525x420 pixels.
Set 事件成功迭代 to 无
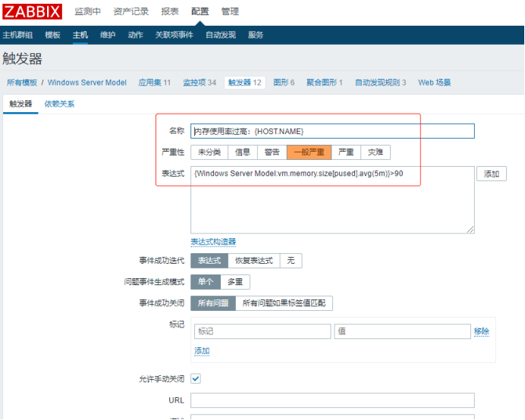click(291, 261)
